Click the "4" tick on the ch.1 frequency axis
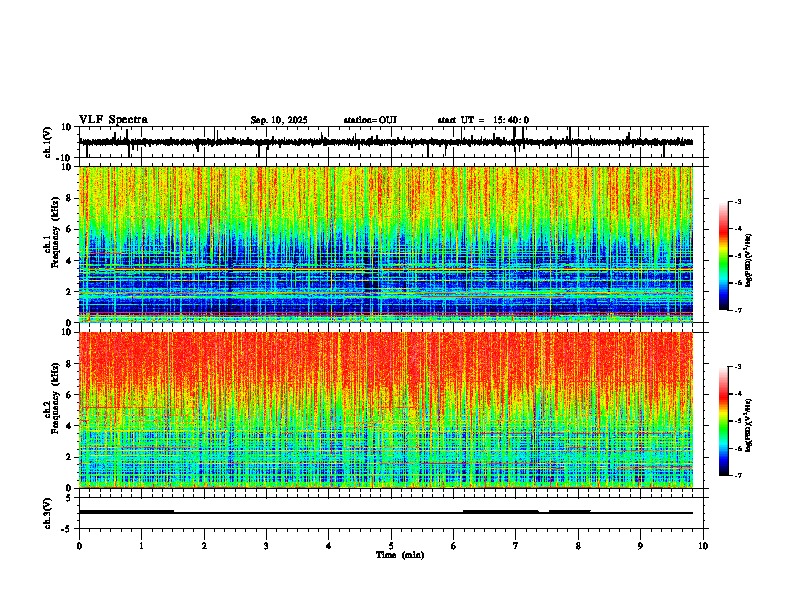792x612 pixels. [69, 261]
